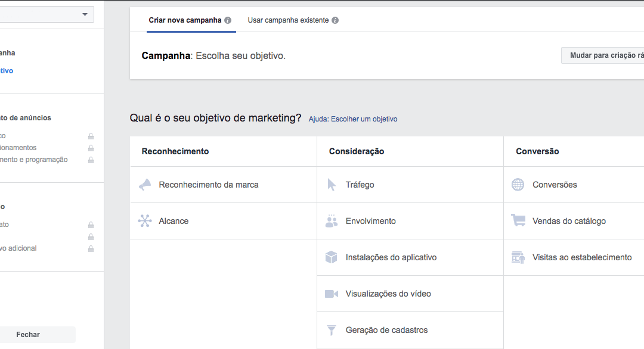Select Reconhecimento da marca objective

coord(224,185)
